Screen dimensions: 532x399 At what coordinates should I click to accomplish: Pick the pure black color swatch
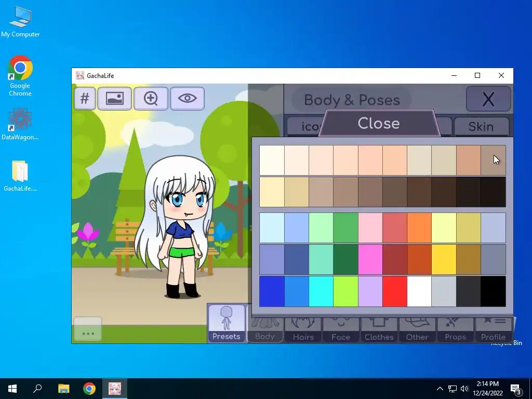494,291
